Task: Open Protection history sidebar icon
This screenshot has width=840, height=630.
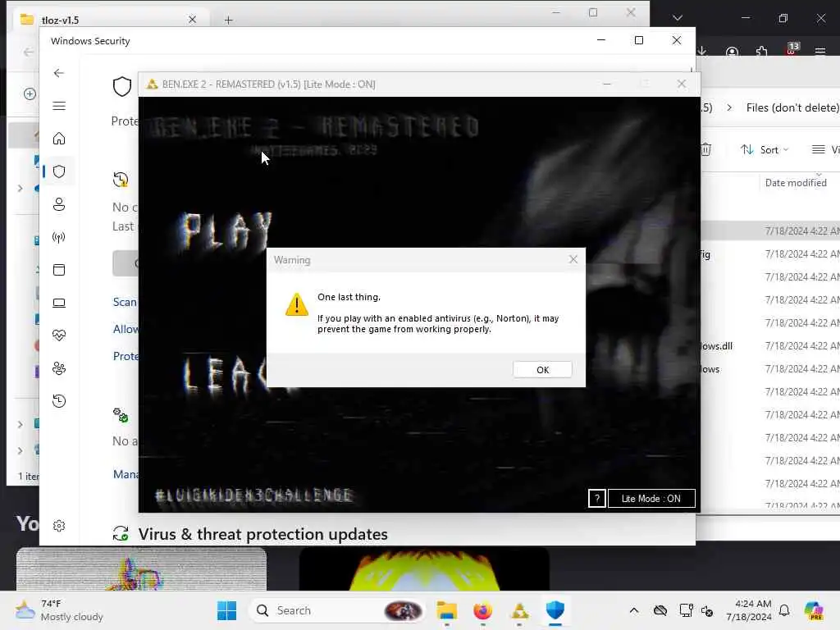Action: point(59,401)
